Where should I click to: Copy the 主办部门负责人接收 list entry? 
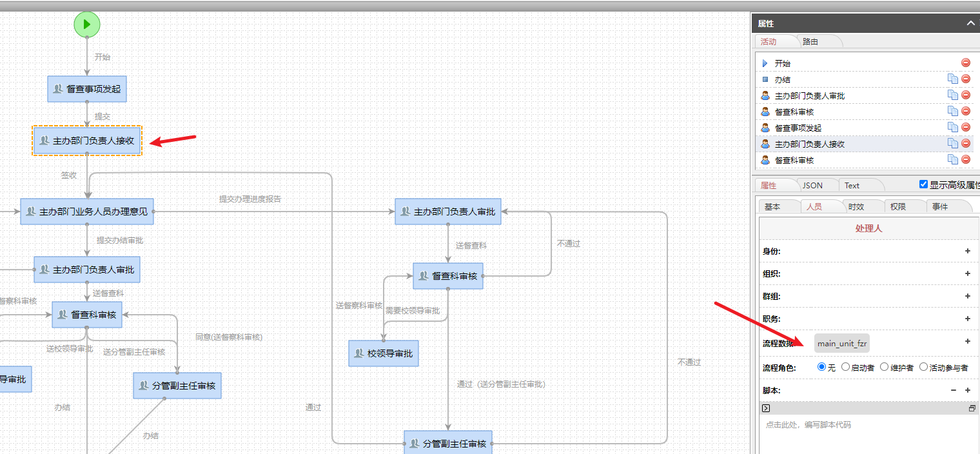pos(953,143)
